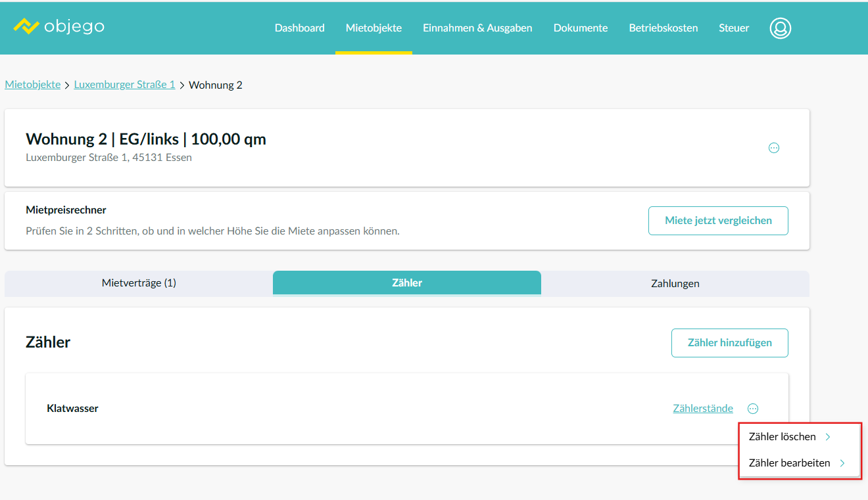Follow the Mietobjekte breadcrumb link
The image size is (868, 500).
pyautogui.click(x=33, y=85)
